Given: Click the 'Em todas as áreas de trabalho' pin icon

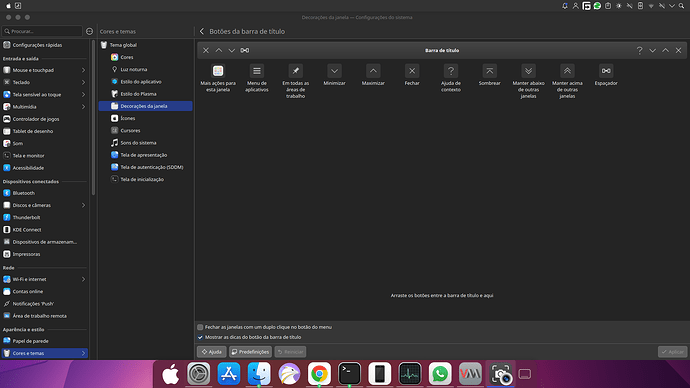Looking at the screenshot, I should (x=296, y=71).
